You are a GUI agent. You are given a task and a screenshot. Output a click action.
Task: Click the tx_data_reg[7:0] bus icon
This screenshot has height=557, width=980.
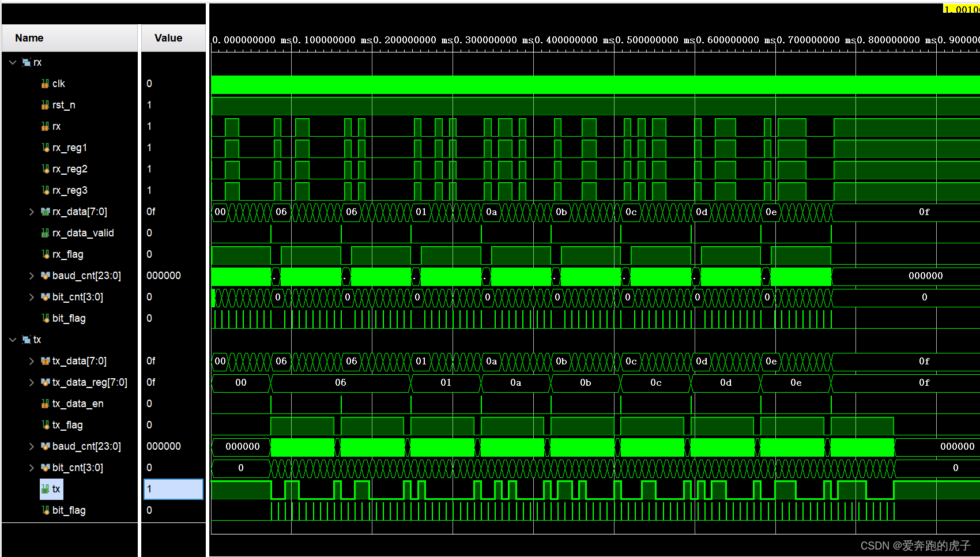(45, 382)
